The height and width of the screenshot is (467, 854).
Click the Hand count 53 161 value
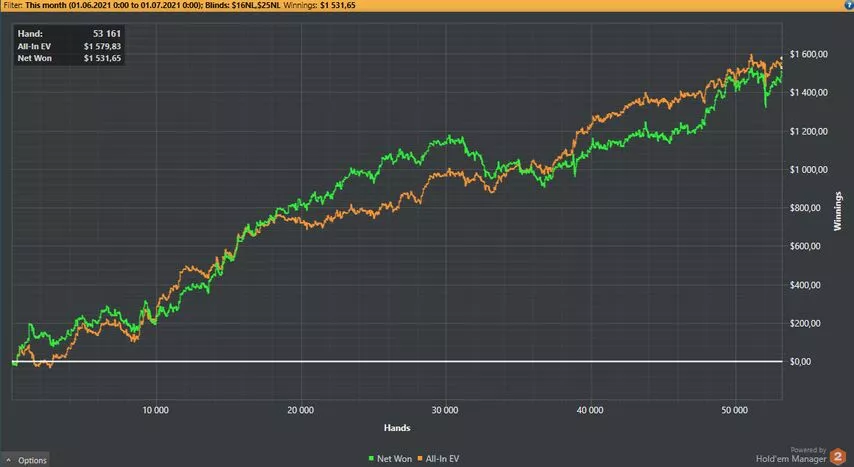tap(105, 34)
